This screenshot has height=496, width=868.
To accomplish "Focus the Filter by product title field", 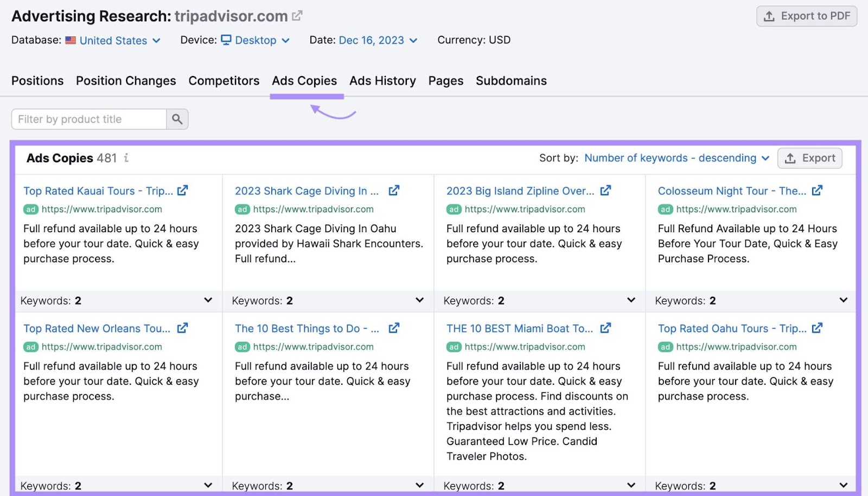I will 89,119.
